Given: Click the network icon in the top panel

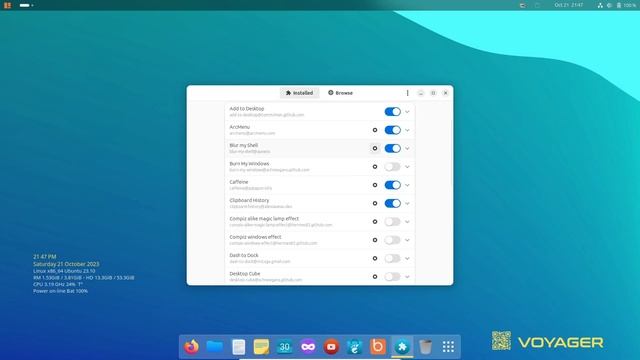Looking at the screenshot, I should 600,5.
